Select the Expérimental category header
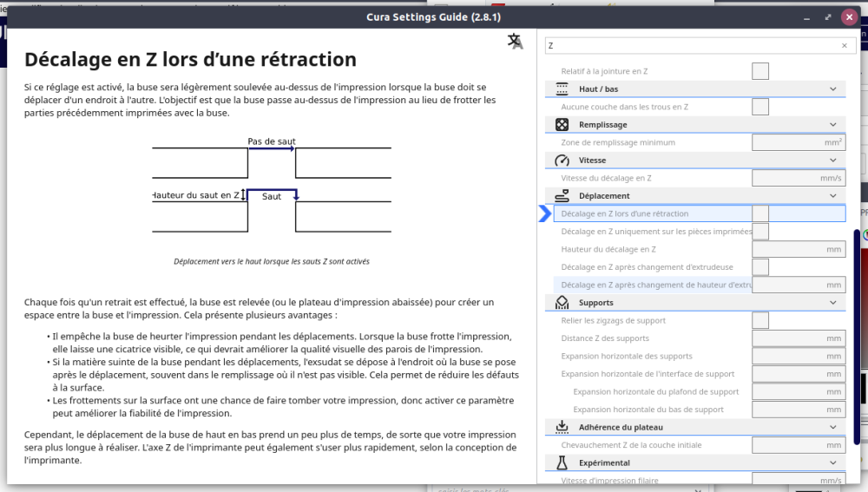Viewport: 868px width, 492px height. point(695,462)
